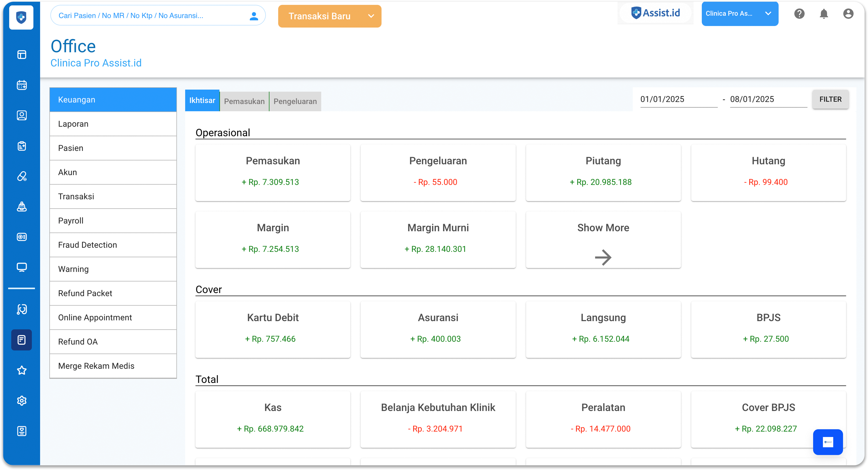Image resolution: width=868 pixels, height=470 pixels.
Task: Click the start date field 01/01/2025
Action: tap(679, 99)
